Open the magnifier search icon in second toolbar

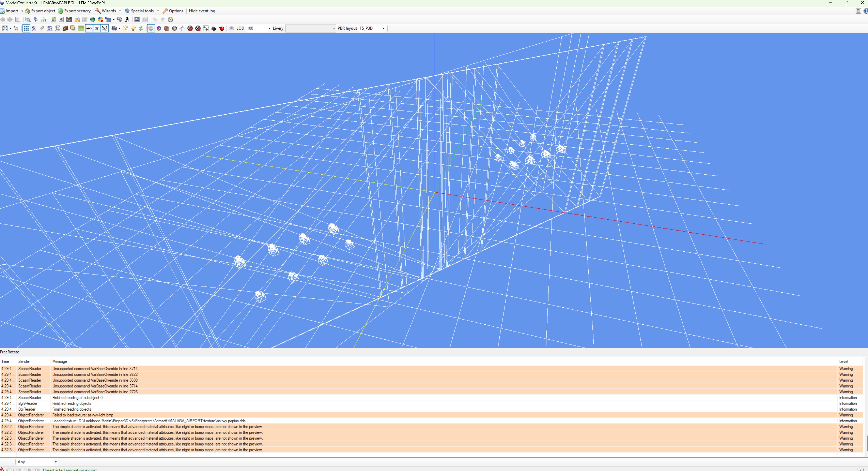[x=28, y=20]
